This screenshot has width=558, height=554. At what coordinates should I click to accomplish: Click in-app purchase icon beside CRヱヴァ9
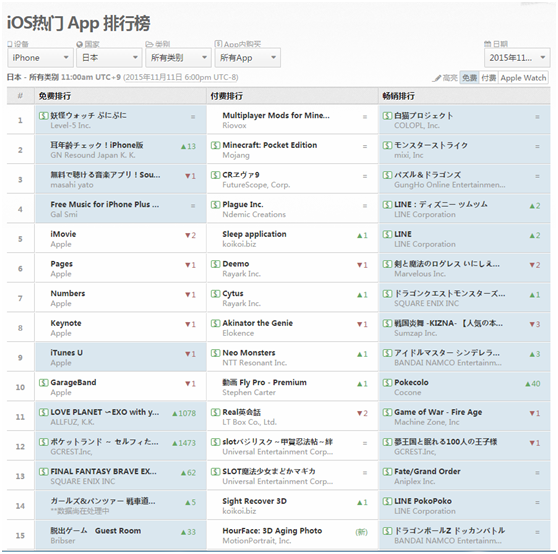click(x=215, y=175)
